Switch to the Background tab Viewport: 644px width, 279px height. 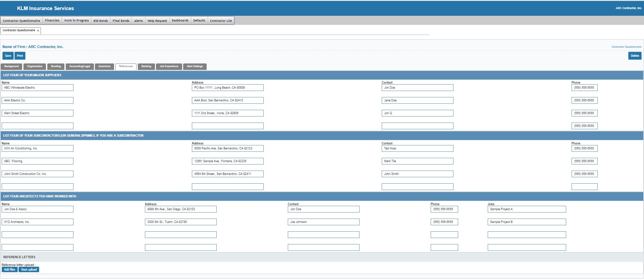[x=11, y=66]
